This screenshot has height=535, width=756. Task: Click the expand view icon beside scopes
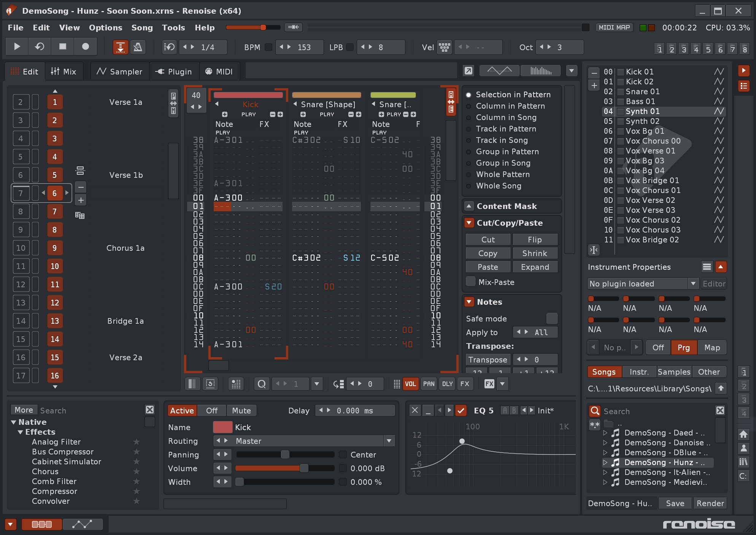[x=469, y=71]
